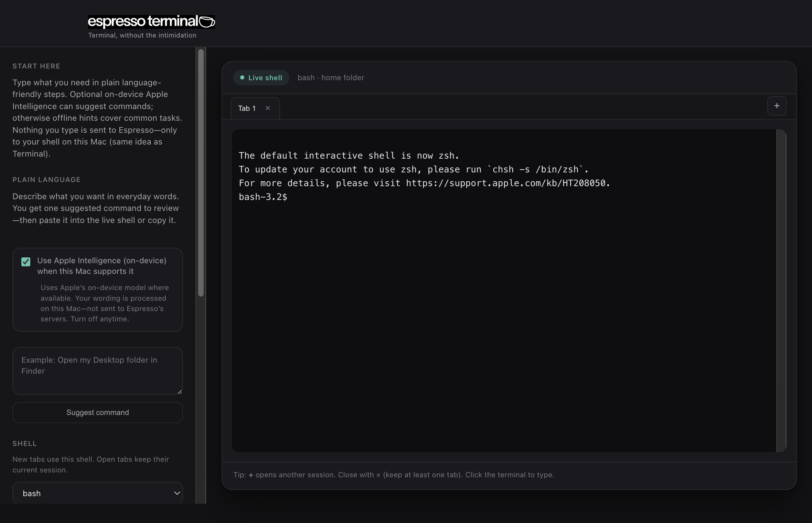The width and height of the screenshot is (812, 523).
Task: Click the green Live shell status dot
Action: [x=243, y=77]
